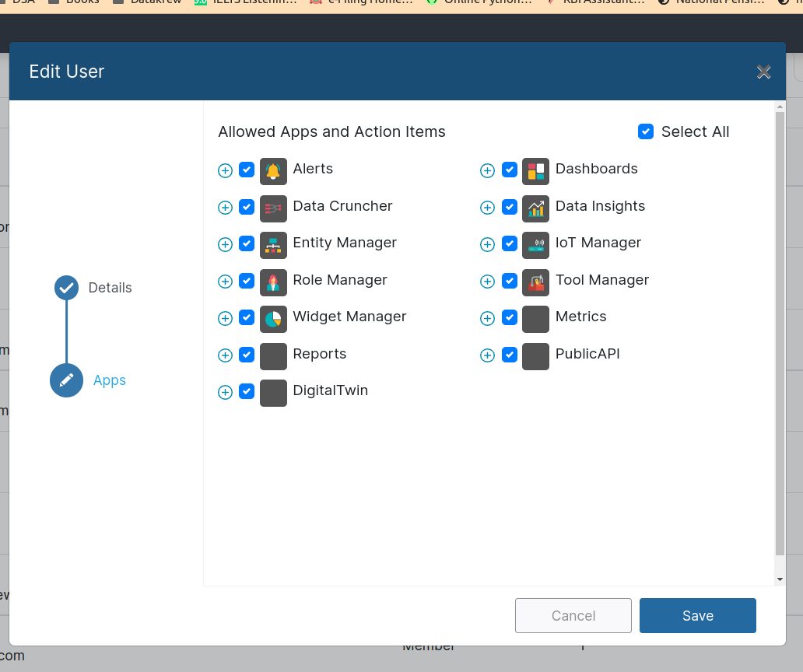Expand the PublicAPI action items
803x672 pixels.
(x=487, y=355)
